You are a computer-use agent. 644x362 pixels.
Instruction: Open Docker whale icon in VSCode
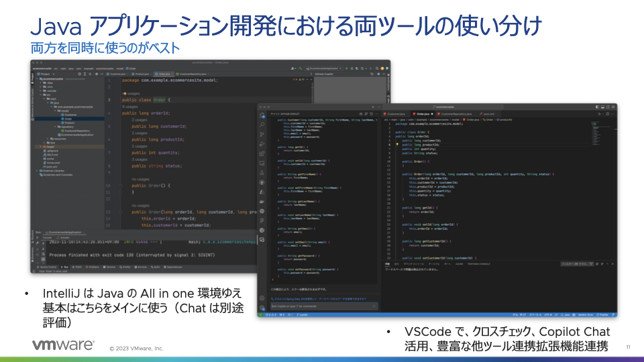click(262, 202)
